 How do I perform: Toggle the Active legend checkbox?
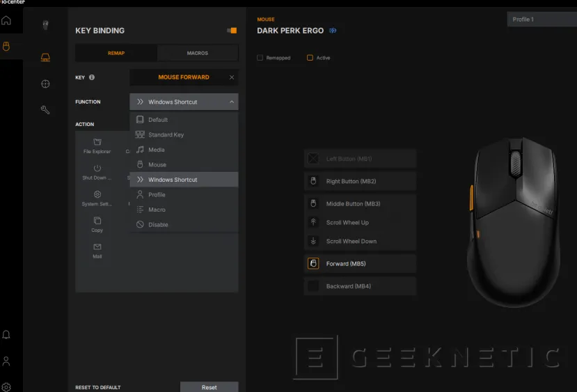310,58
